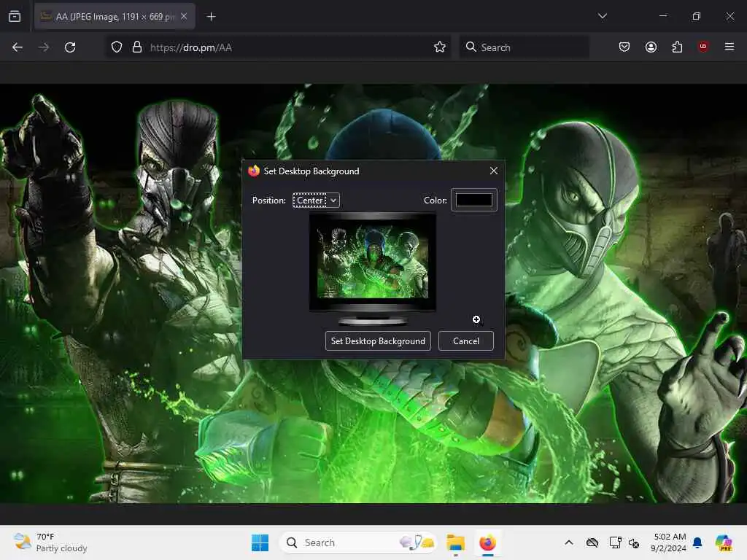The width and height of the screenshot is (747, 560).
Task: Click the Cancel button in dialog
Action: coord(466,341)
